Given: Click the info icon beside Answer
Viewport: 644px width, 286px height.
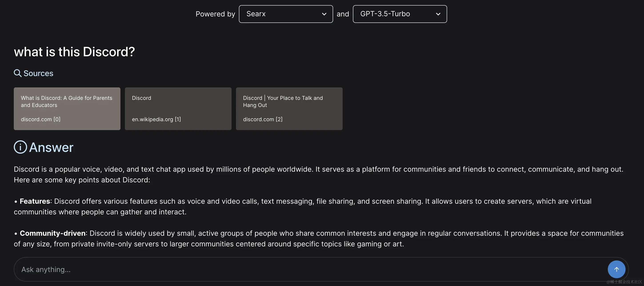Looking at the screenshot, I should (20, 147).
